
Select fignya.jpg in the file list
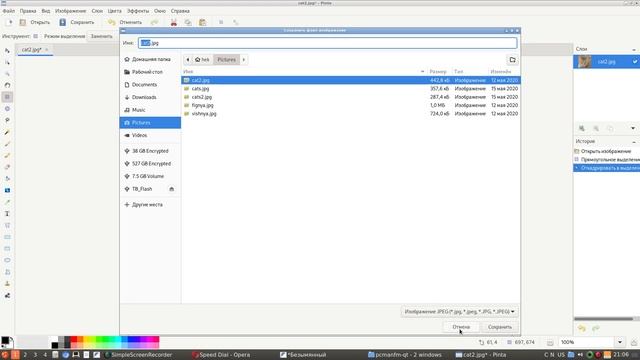tap(351, 105)
